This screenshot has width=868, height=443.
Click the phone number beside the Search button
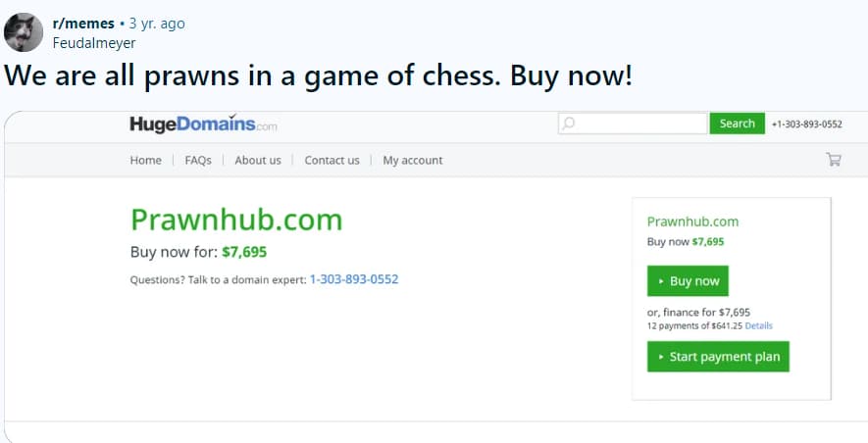tap(806, 124)
